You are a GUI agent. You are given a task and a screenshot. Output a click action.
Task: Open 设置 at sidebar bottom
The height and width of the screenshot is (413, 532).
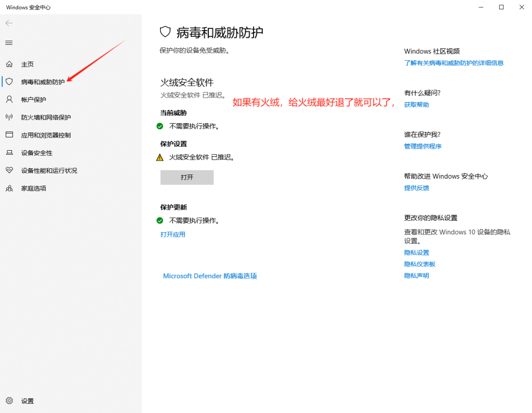point(28,401)
